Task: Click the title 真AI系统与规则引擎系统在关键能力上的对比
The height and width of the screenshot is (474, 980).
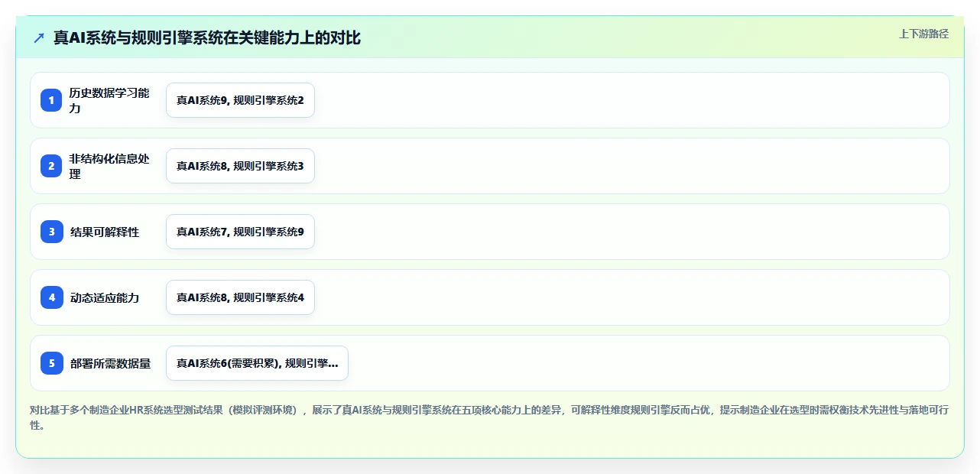Action: 206,37
